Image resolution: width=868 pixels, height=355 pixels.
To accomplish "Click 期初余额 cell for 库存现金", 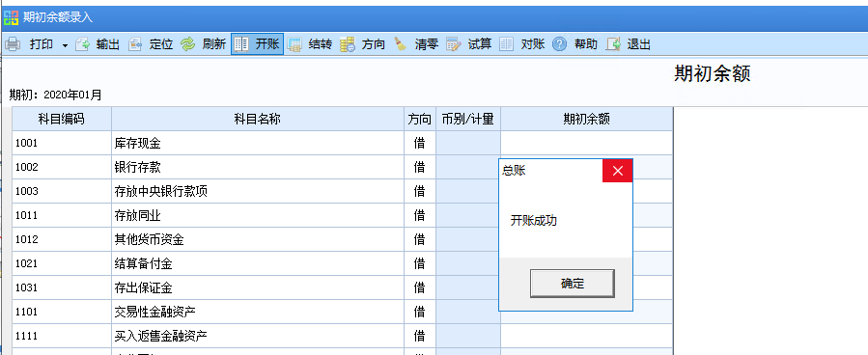I will tap(586, 143).
